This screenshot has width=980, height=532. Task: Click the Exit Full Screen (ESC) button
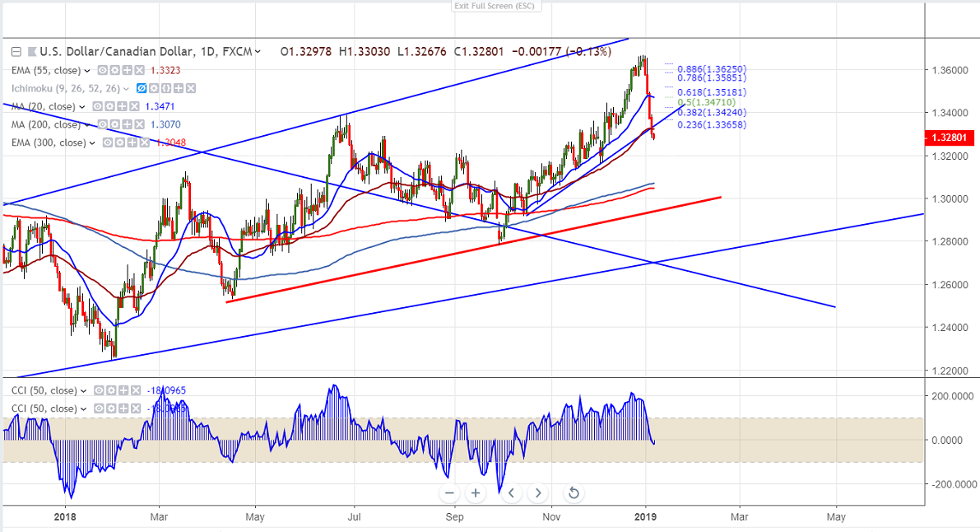tap(496, 6)
